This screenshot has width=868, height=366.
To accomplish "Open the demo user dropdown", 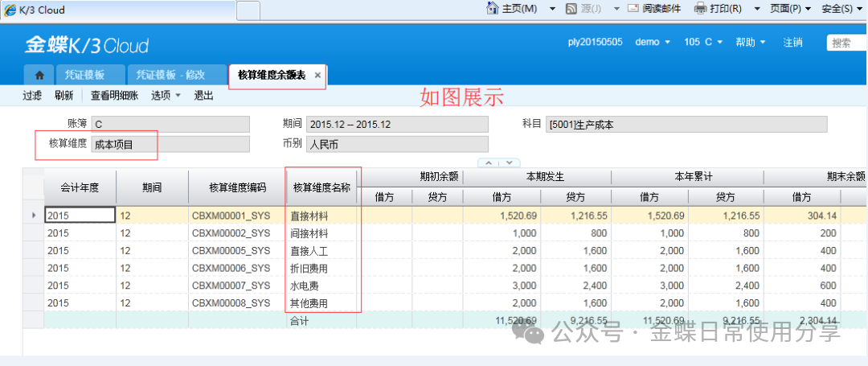I will click(x=652, y=42).
